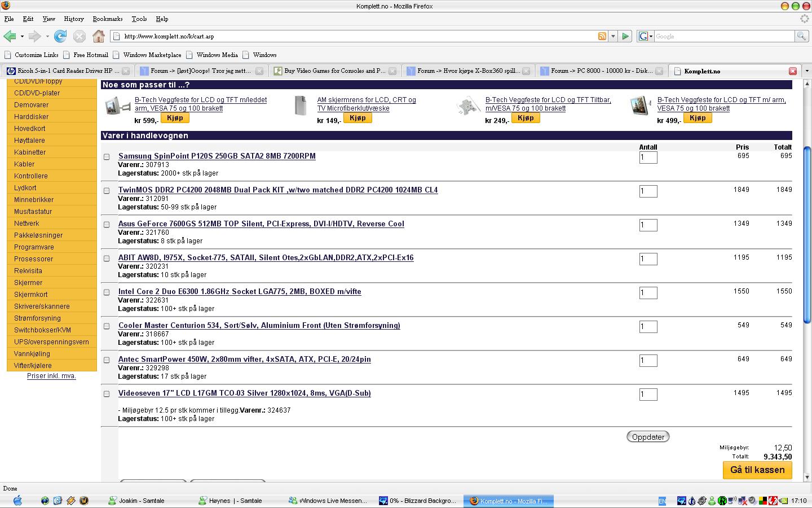Reload the page with the refresh icon
812x508 pixels.
pyautogui.click(x=60, y=36)
